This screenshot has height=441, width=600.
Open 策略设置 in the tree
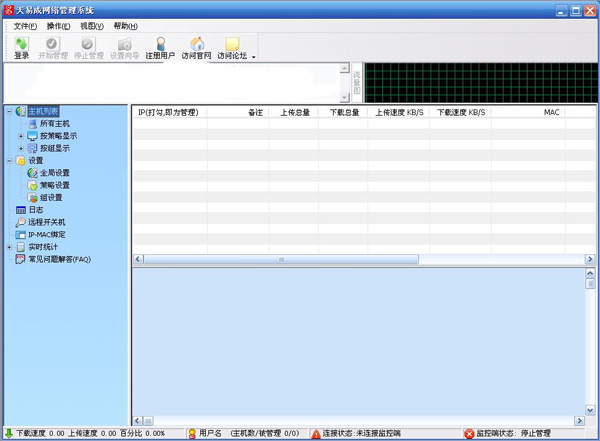tap(55, 185)
